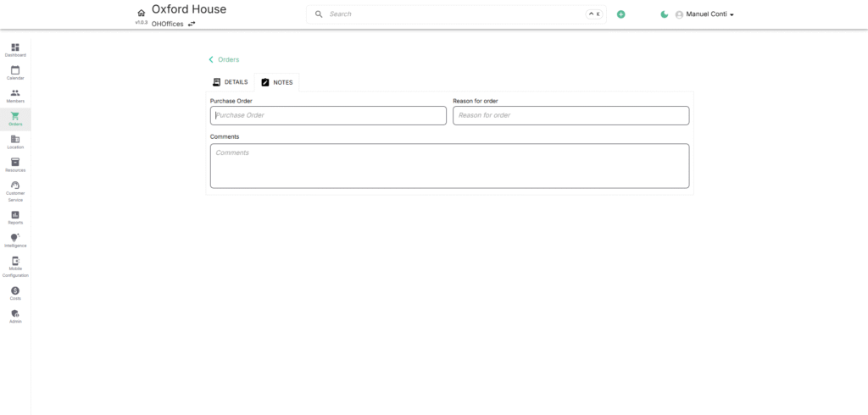Image resolution: width=868 pixels, height=415 pixels.
Task: Open the Calendar icon in sidebar
Action: pyautogui.click(x=15, y=70)
